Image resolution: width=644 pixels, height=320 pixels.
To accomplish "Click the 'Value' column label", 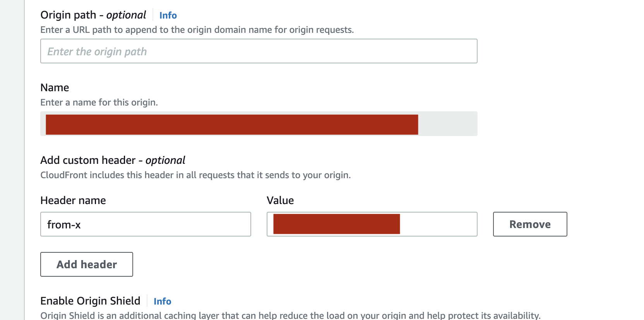I will tap(280, 201).
